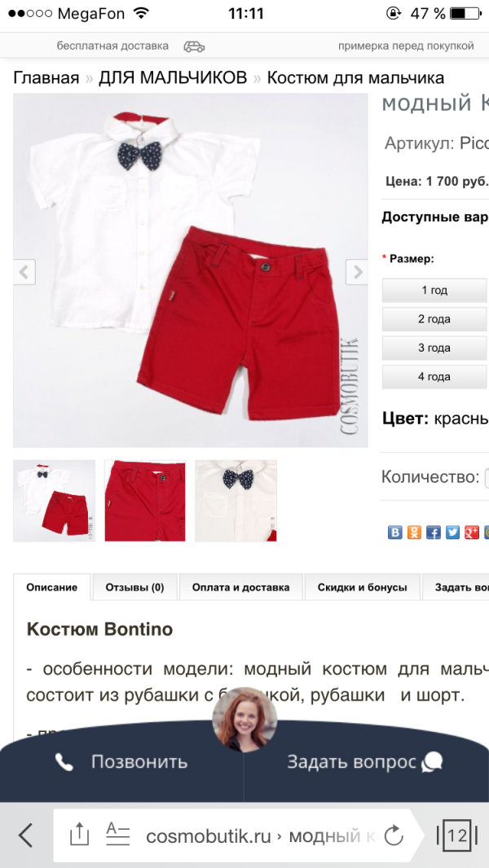Open browser share icon

pos(79,835)
